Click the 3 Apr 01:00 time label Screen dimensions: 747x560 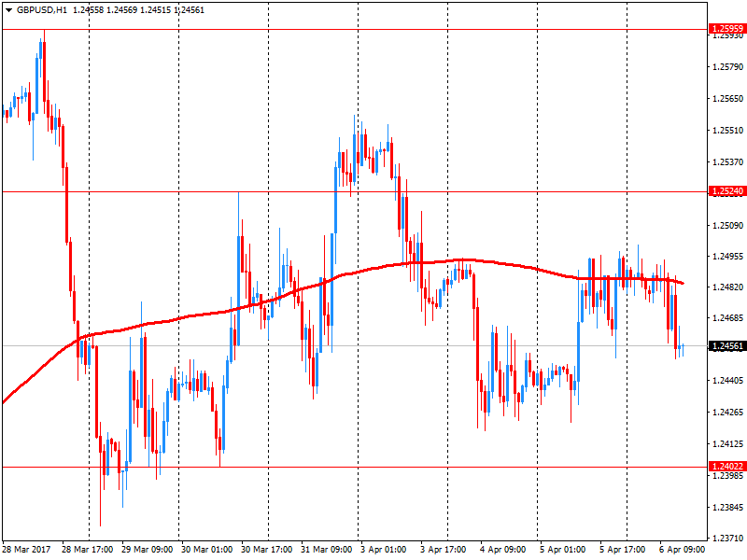[384, 550]
